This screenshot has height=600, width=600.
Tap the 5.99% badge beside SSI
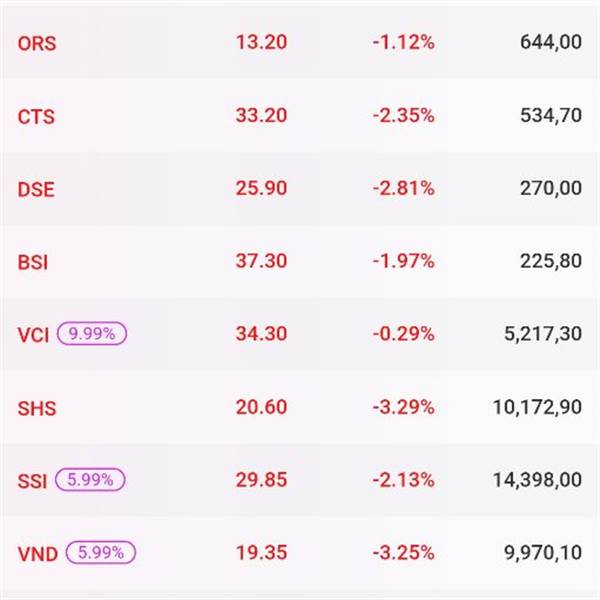[90, 480]
